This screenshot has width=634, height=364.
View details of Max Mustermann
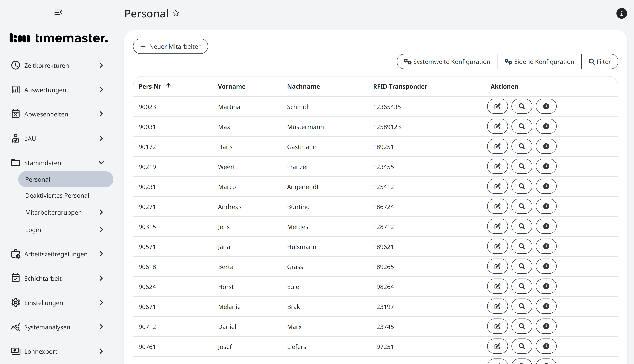(x=521, y=126)
